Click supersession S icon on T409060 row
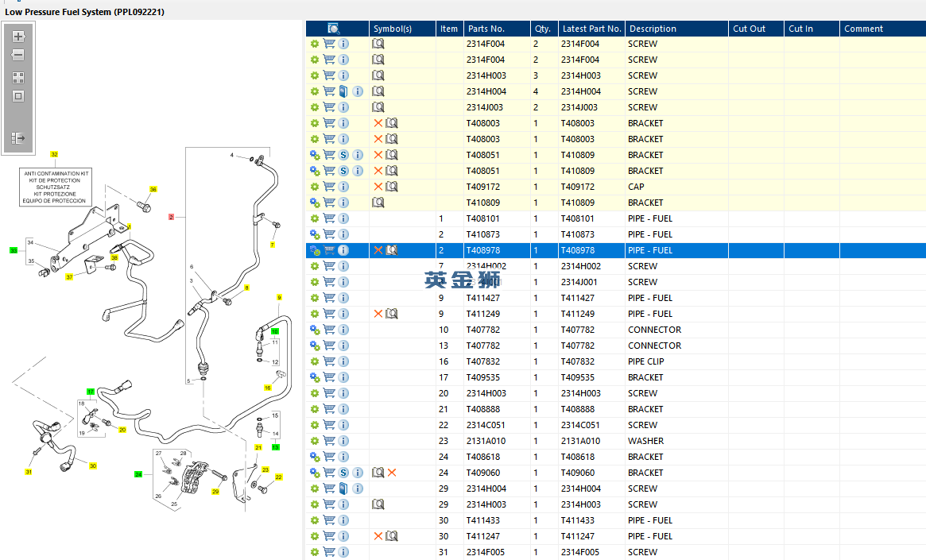 point(343,473)
